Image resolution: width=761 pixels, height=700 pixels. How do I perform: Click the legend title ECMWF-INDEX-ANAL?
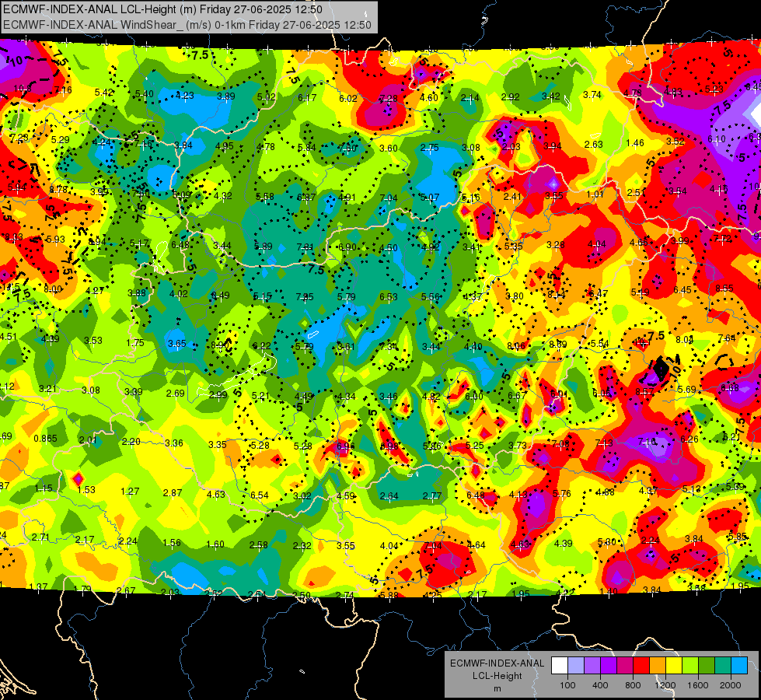497,663
